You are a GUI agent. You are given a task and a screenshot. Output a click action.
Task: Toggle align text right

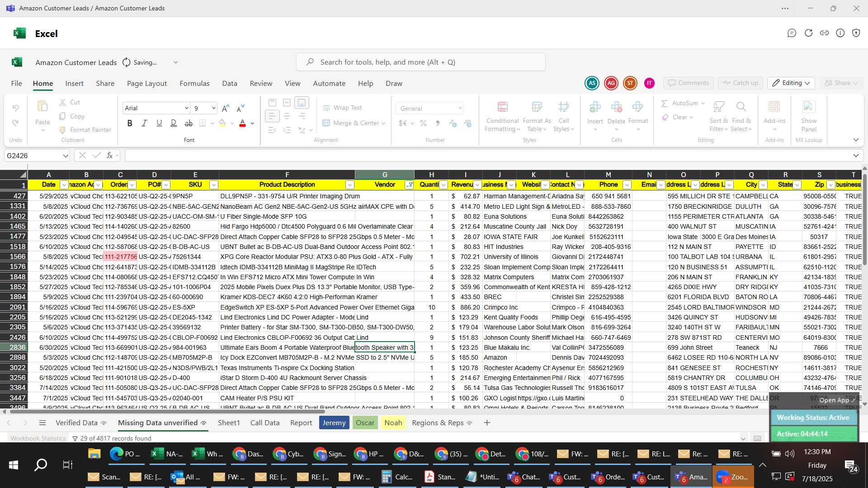point(302,117)
